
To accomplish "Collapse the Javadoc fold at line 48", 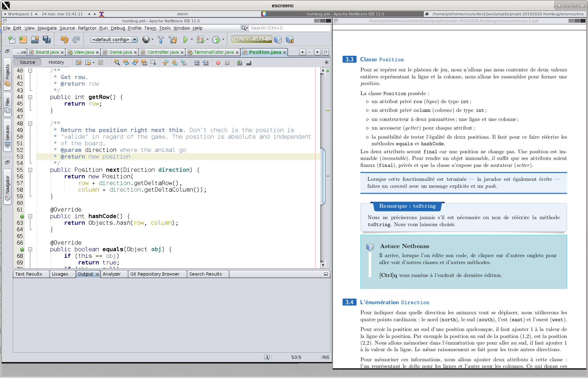I will point(30,123).
